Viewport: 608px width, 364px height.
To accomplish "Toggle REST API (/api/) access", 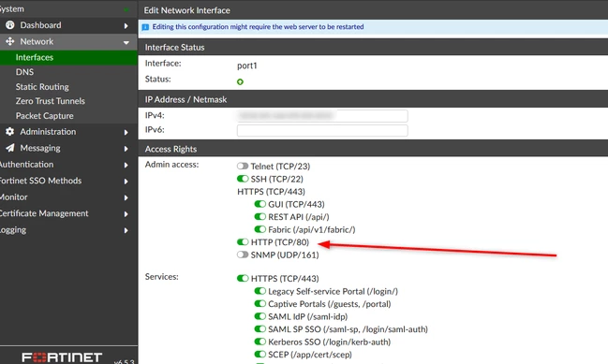I will [260, 217].
